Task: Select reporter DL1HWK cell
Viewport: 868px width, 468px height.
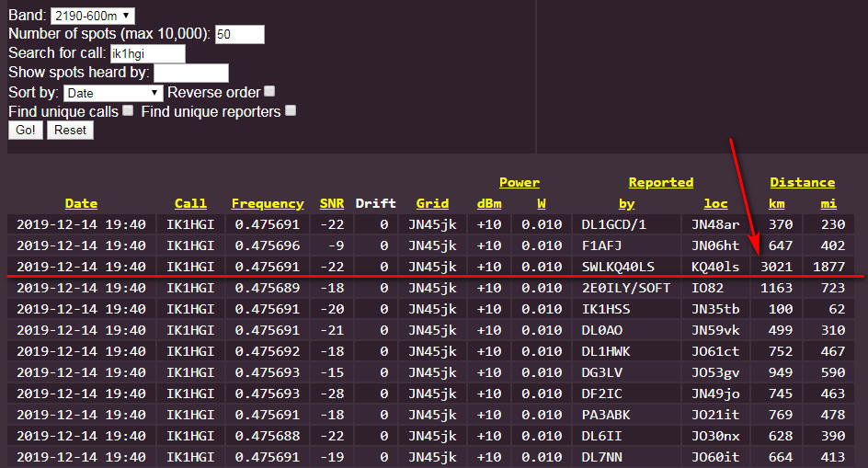Action: pos(626,351)
